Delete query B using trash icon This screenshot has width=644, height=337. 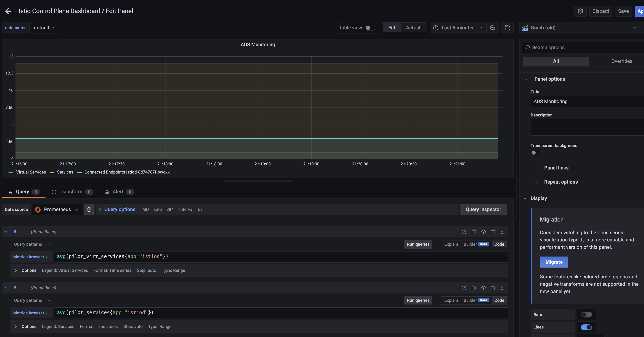click(x=493, y=288)
